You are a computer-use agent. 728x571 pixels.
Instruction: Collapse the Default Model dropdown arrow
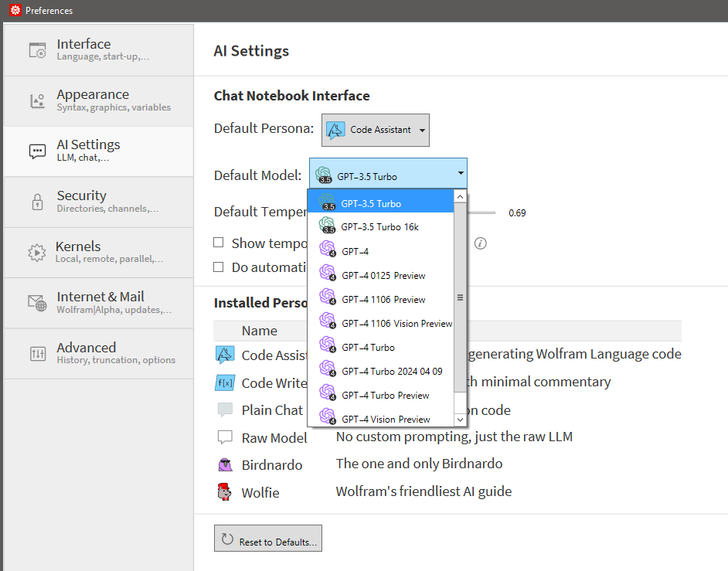pos(461,173)
